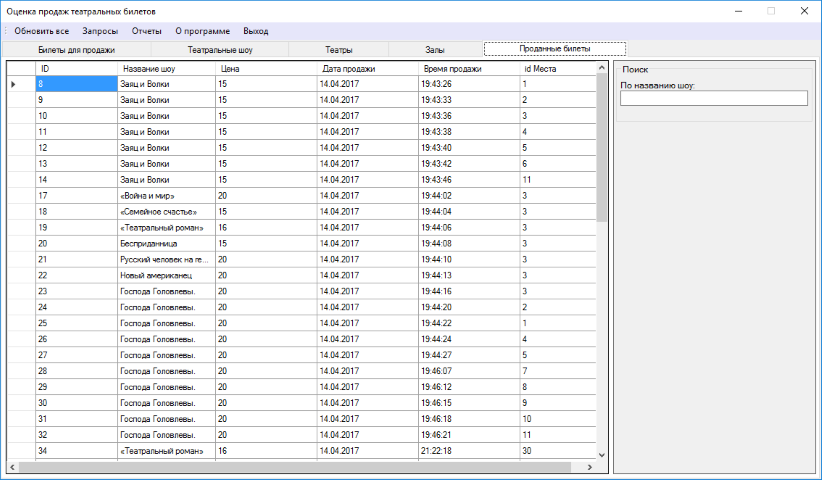Click vertical scrollbar down arrow

601,454
